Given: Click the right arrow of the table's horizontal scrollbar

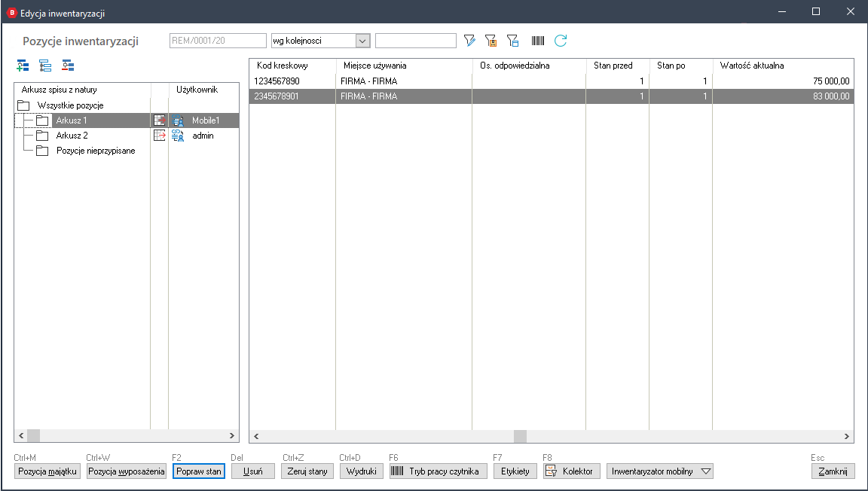Looking at the screenshot, I should pyautogui.click(x=846, y=436).
